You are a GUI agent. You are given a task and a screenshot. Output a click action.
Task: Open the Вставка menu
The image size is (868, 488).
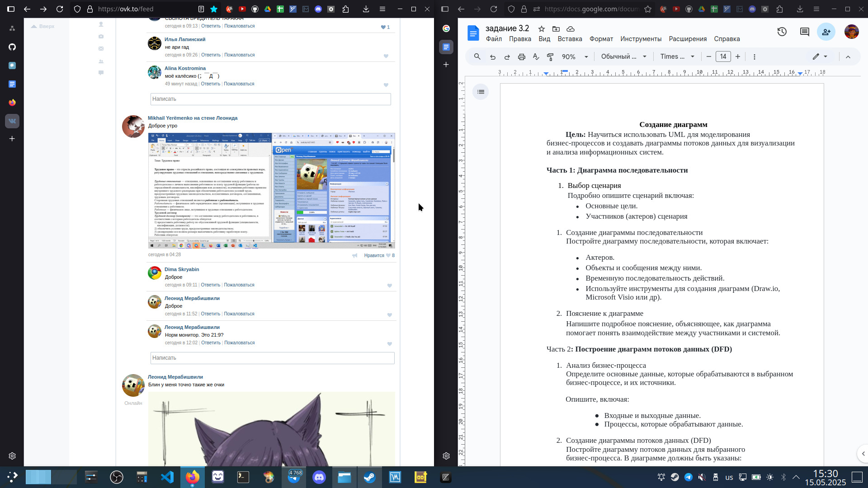570,39
